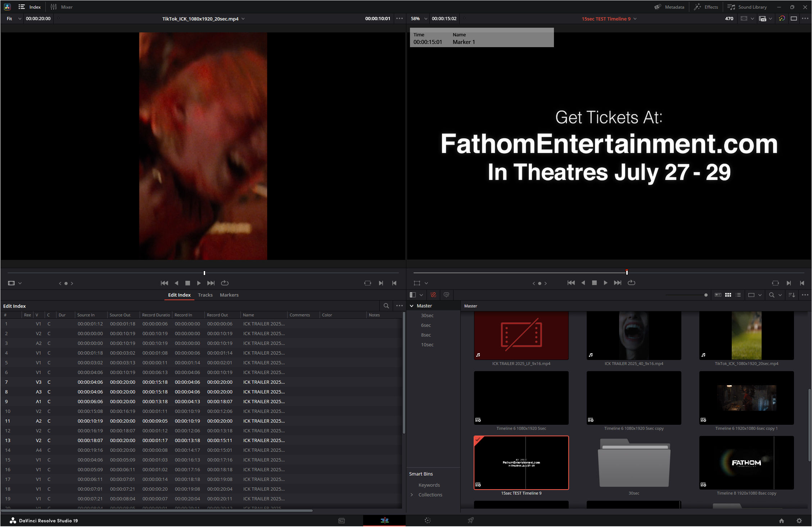Switch media pool to list view
812x527 pixels.
click(738, 295)
